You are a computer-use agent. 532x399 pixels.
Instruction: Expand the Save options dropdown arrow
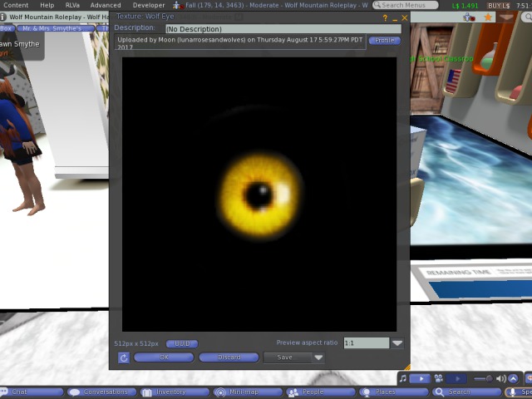318,357
